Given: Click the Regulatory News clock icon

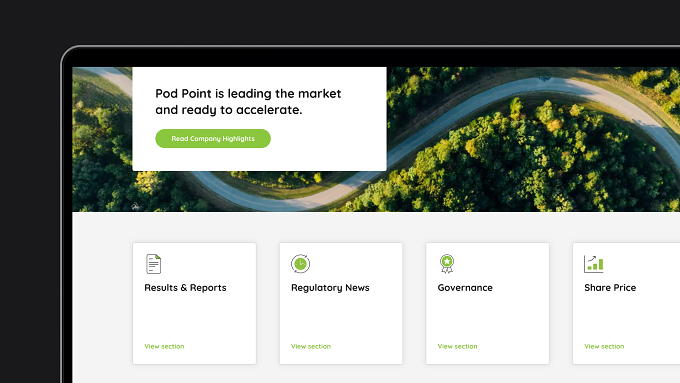Looking at the screenshot, I should (301, 264).
